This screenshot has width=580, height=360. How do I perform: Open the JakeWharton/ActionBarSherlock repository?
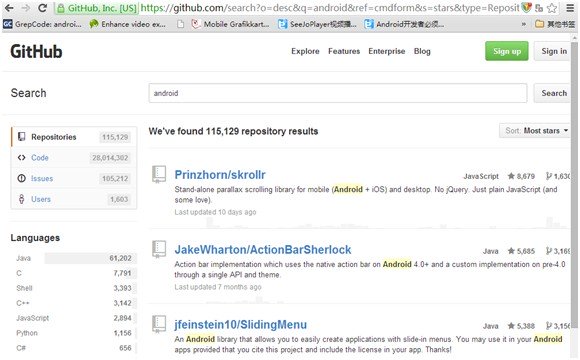pos(263,250)
